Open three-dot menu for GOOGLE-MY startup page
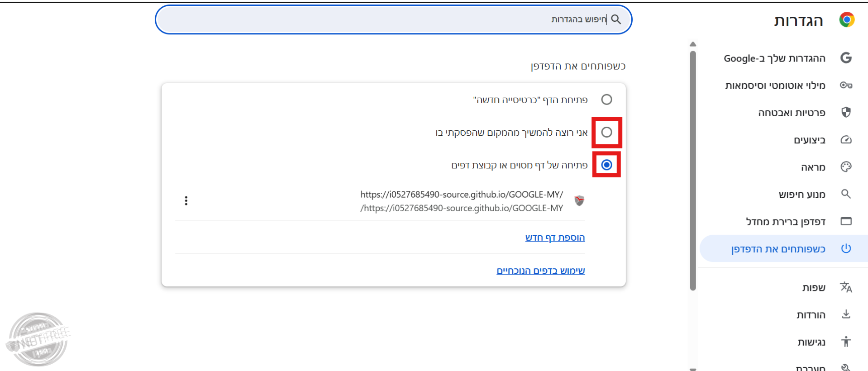868x371 pixels. [186, 201]
